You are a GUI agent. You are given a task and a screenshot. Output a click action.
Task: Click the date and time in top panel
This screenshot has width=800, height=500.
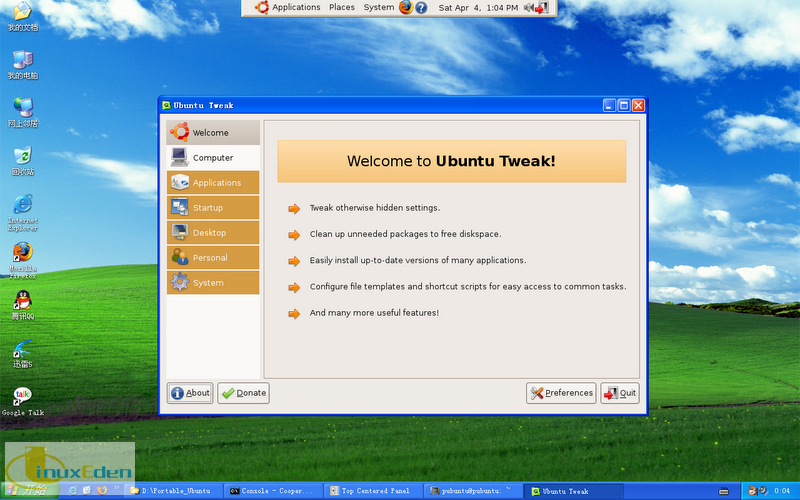(478, 8)
